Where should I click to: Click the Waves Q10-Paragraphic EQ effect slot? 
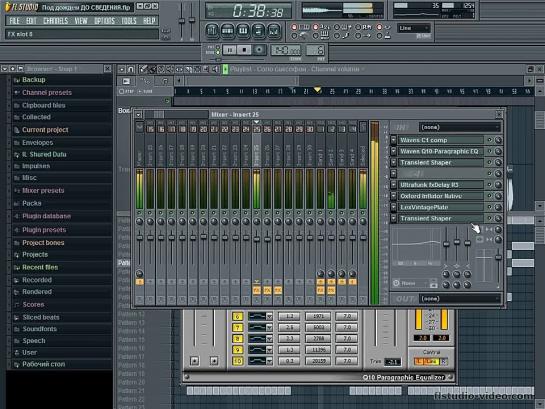click(x=441, y=151)
